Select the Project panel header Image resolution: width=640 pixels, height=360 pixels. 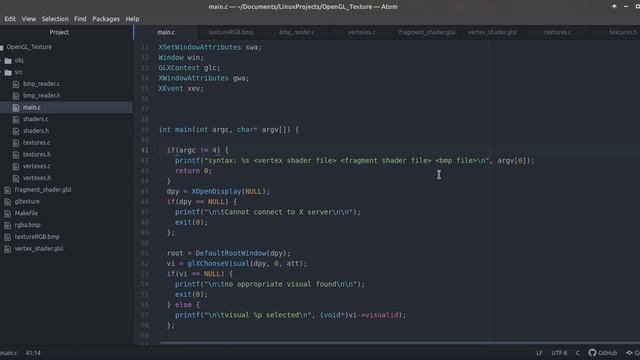pos(59,32)
